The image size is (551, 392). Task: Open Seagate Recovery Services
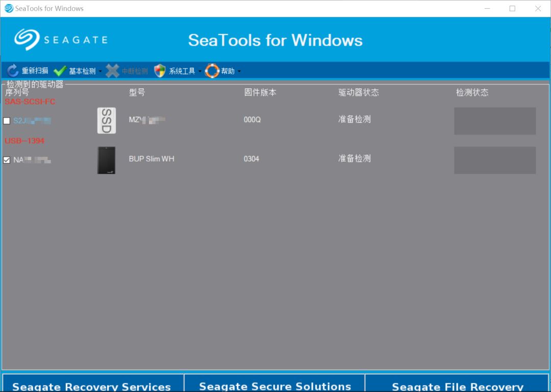[x=92, y=385]
